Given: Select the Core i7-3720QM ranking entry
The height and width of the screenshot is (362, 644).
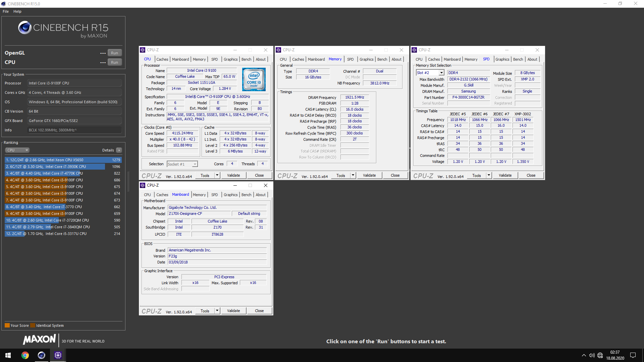Looking at the screenshot, I should (63, 220).
